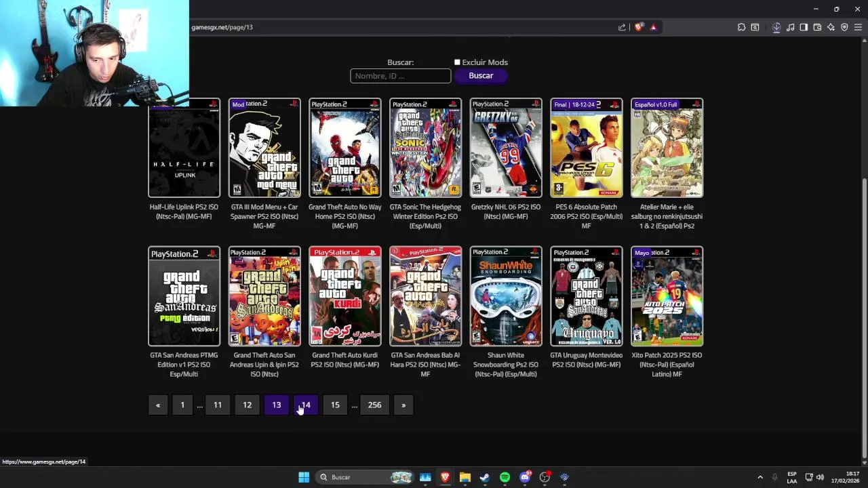Open Half-Life Uplink PS2 cover thumbnail
This screenshot has width=868, height=488.
pos(184,148)
